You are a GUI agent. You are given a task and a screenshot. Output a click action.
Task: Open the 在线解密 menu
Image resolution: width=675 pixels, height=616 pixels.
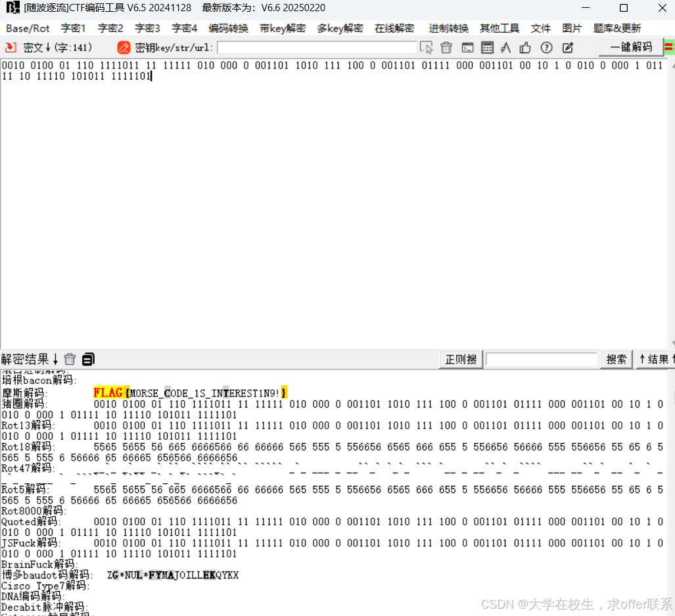tap(394, 28)
